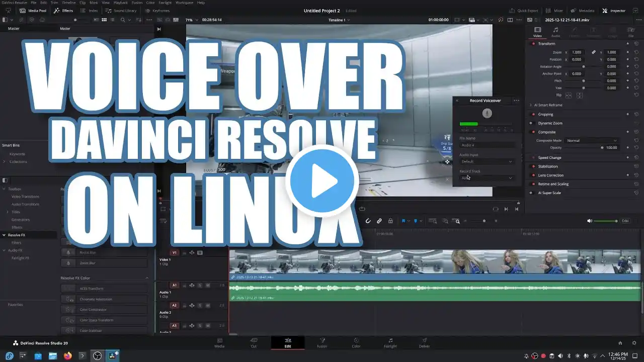Toggle the Speed Change section enable dot
The image size is (644, 362).
click(533, 157)
